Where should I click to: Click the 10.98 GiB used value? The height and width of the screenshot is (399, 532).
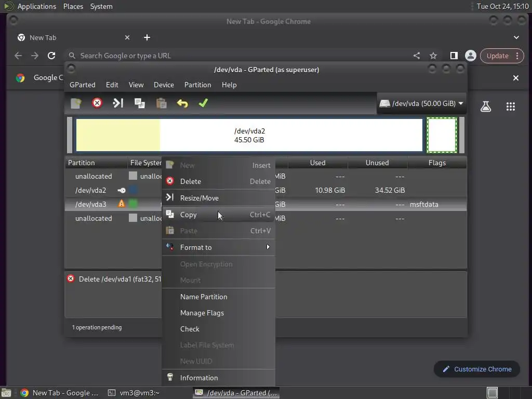(x=330, y=190)
